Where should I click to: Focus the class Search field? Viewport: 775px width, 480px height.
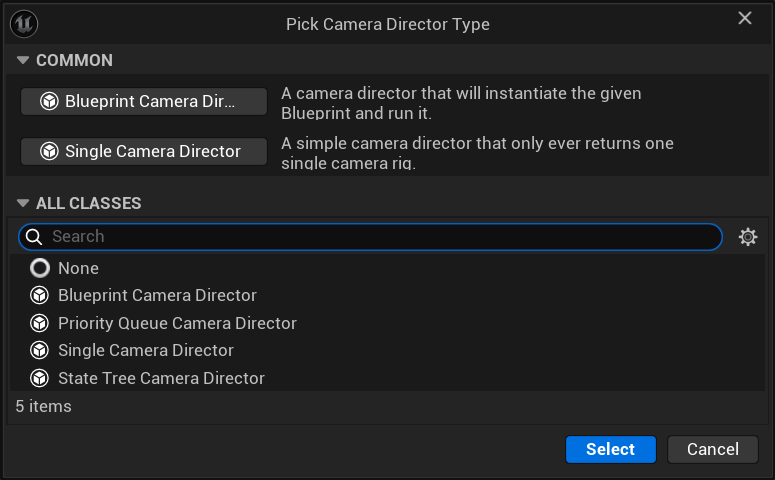(380, 237)
